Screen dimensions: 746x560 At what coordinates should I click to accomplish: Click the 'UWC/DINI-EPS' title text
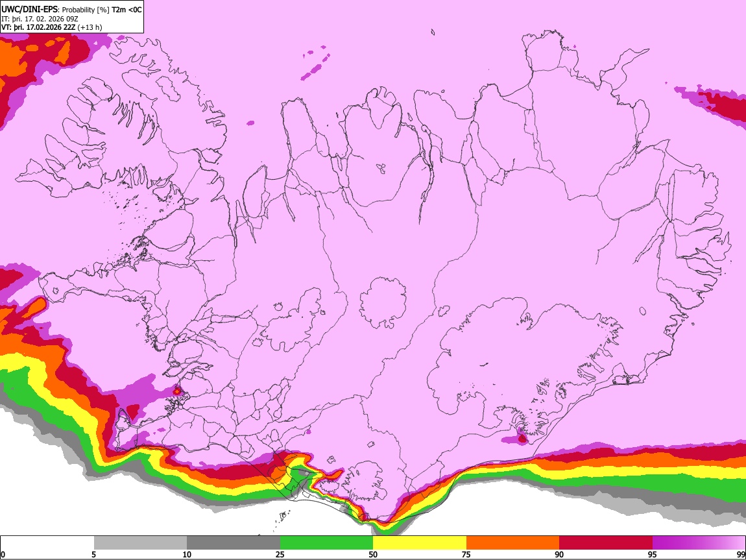click(29, 10)
